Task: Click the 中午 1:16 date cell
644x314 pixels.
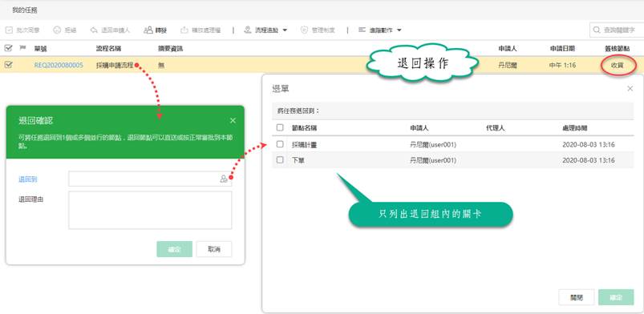Action: tap(562, 65)
